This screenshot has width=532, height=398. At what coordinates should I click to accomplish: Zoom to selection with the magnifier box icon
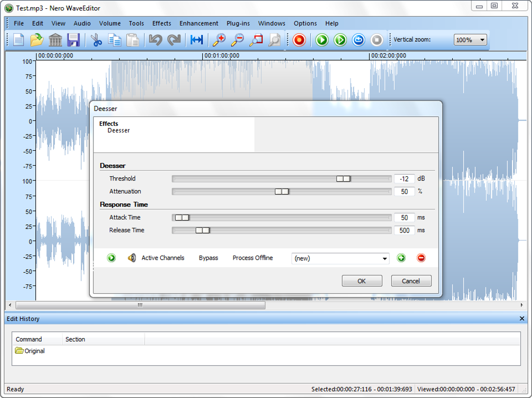click(x=256, y=40)
